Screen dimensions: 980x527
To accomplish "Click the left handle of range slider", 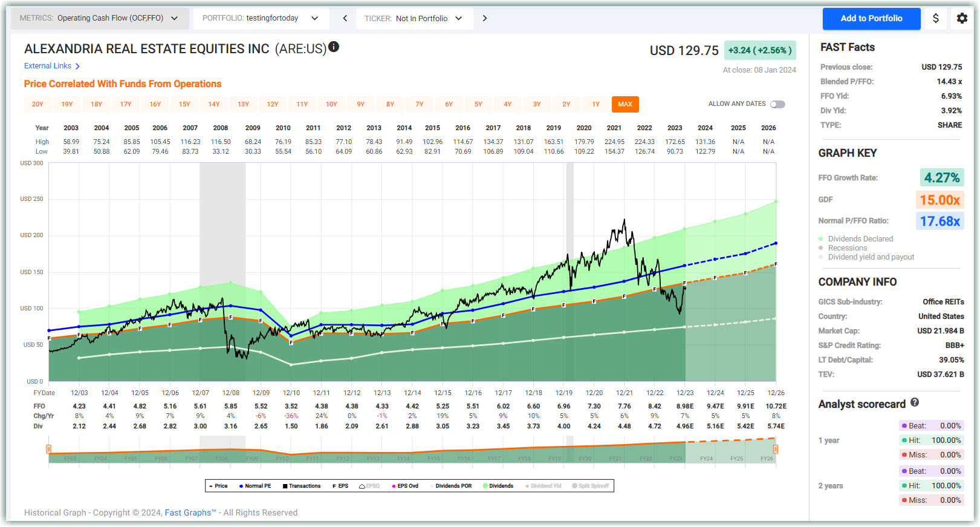I will pos(48,449).
